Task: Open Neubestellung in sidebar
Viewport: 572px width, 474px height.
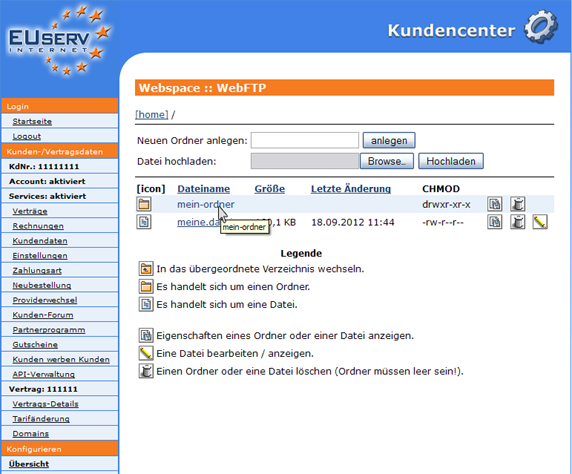Action: (x=42, y=285)
